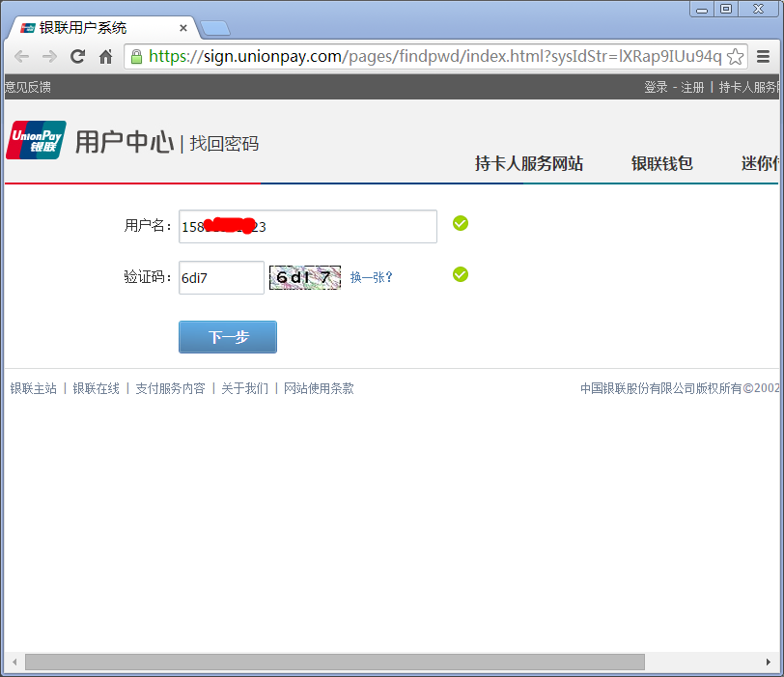Click the copyright text 中国银联股份有限公司版权所有

click(661, 388)
